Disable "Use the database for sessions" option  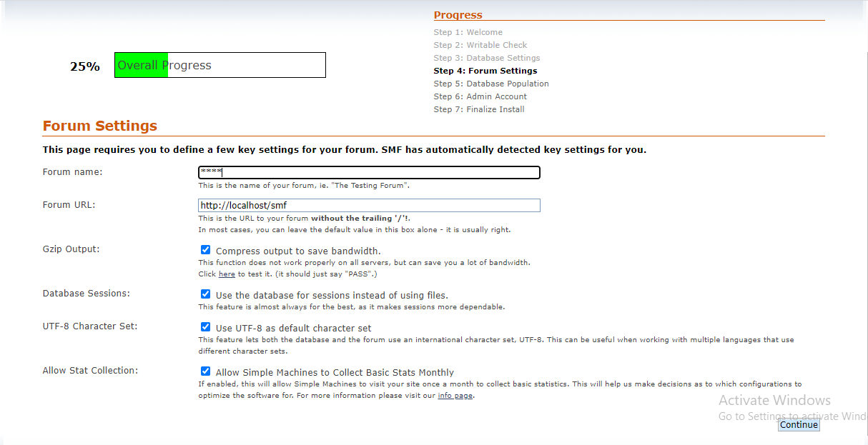[x=205, y=294]
